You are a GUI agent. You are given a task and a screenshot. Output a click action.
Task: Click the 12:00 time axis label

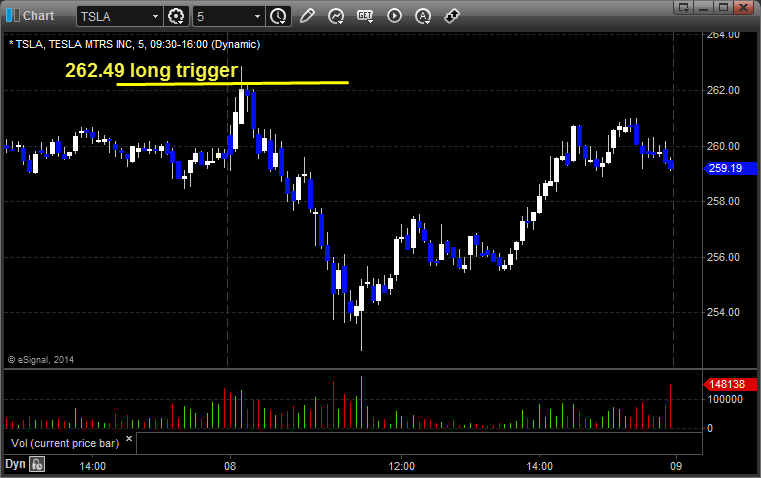(401, 466)
